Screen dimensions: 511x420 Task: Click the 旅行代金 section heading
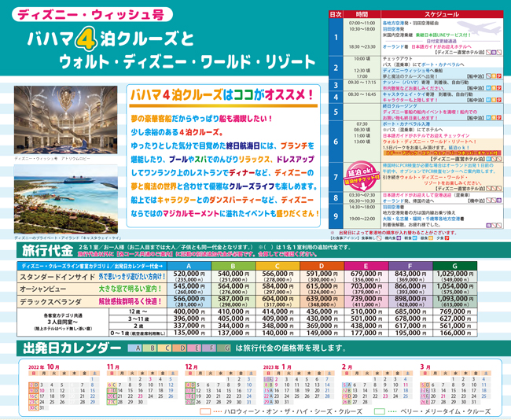tap(48, 250)
